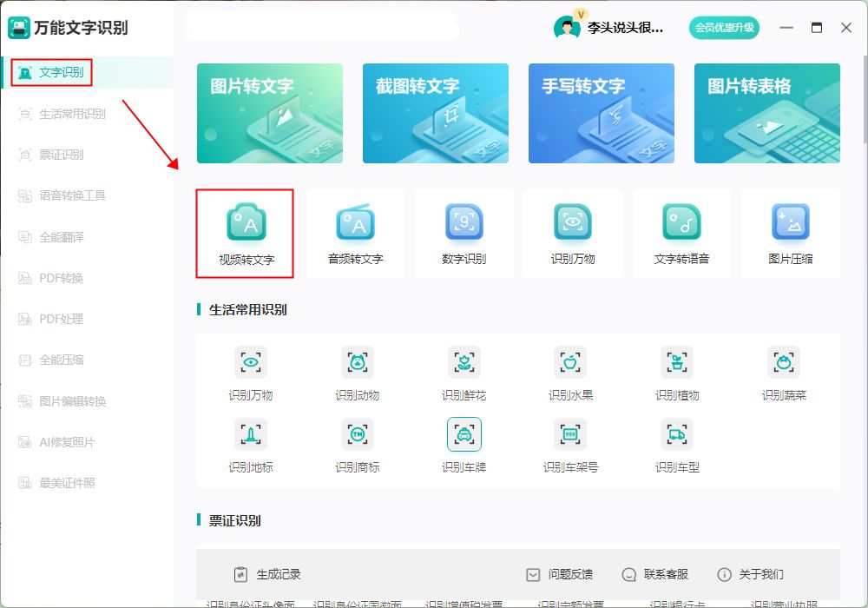Viewport: 868px width, 608px height.
Task: Choose the 识别鲜花 icon
Action: tap(464, 362)
